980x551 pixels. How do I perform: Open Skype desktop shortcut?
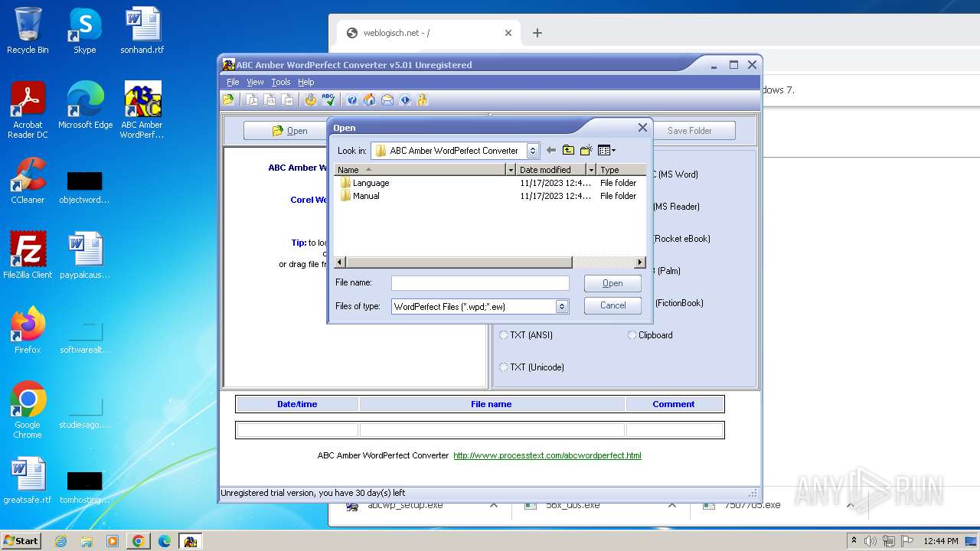pos(84,31)
